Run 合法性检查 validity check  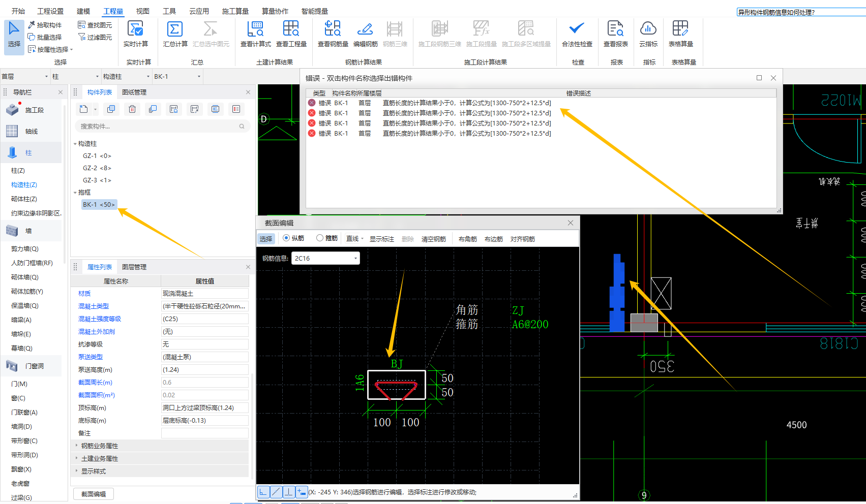577,34
